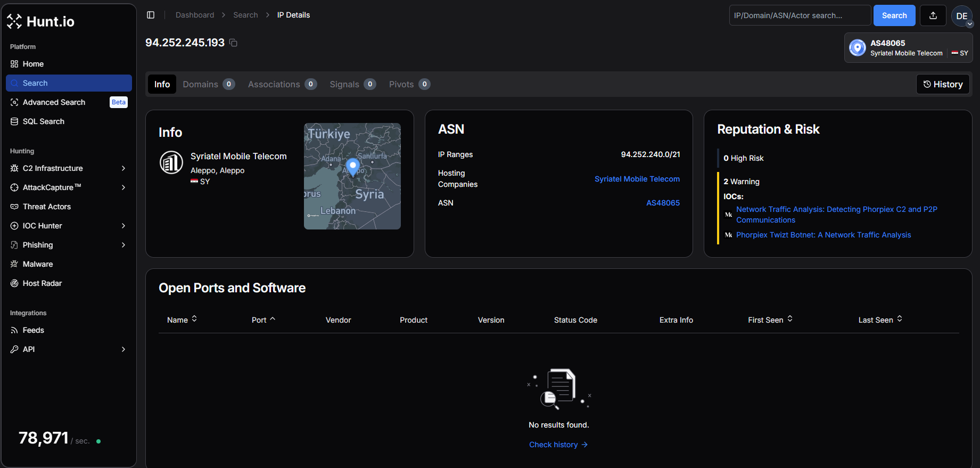This screenshot has height=468, width=980.
Task: Click the 94.252.240.0/21 IP range value
Action: (x=650, y=154)
